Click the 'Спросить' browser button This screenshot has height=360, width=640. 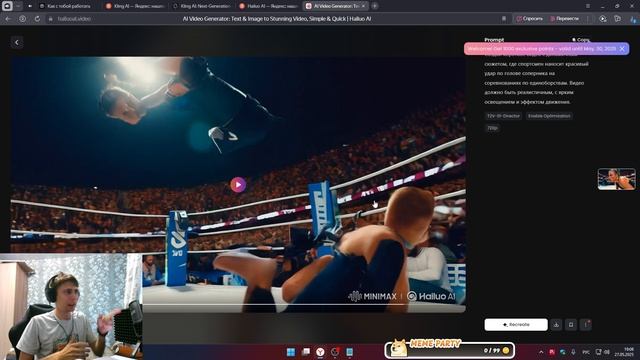click(x=529, y=19)
